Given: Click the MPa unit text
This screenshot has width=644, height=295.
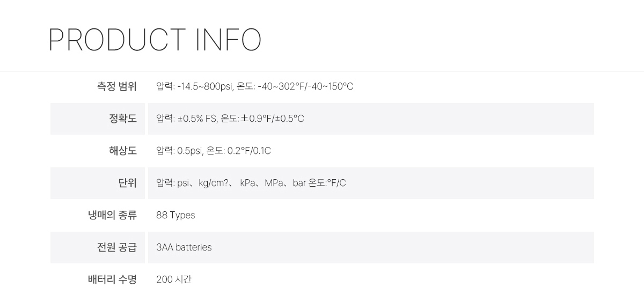Looking at the screenshot, I should (x=274, y=183).
